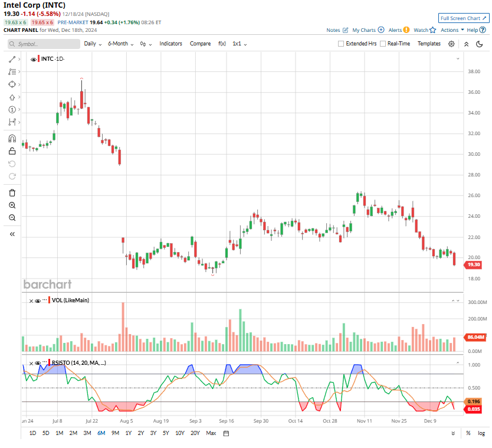Open Full Screen Chart

[x=464, y=18]
